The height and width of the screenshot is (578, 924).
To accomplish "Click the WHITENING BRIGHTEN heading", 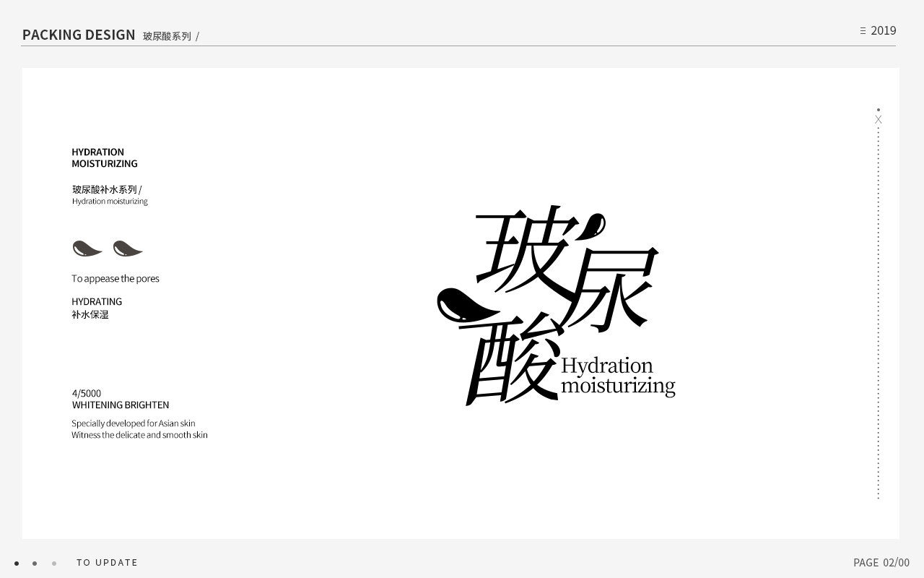I will [121, 405].
